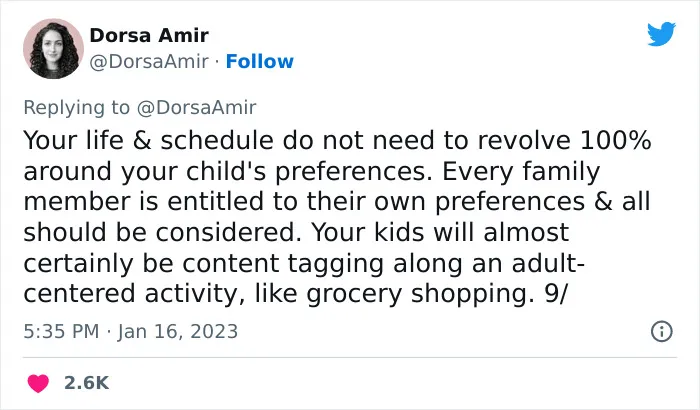Click the tweet's first line about schedule
This screenshot has height=410, width=700.
pos(338,140)
